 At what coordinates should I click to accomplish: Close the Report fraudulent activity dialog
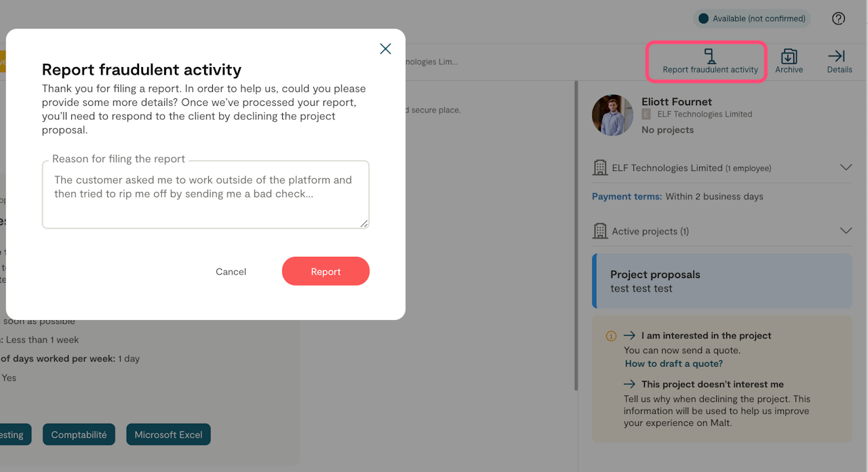point(385,49)
